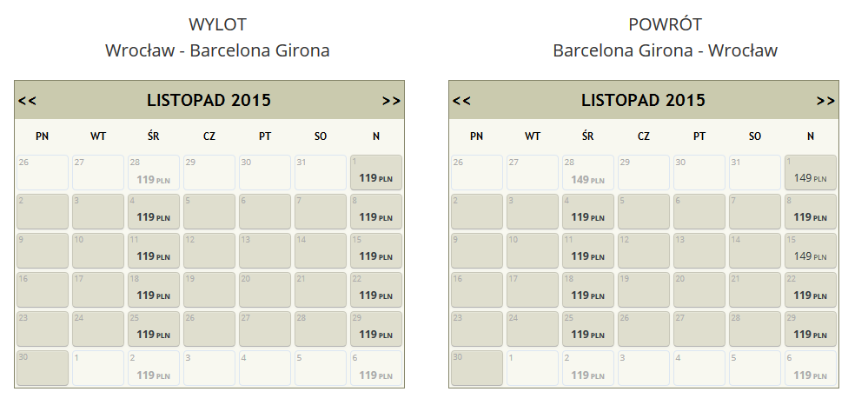Choose November 25 departure for 119 PLN
Image resolution: width=868 pixels, height=405 pixels.
pos(154,329)
